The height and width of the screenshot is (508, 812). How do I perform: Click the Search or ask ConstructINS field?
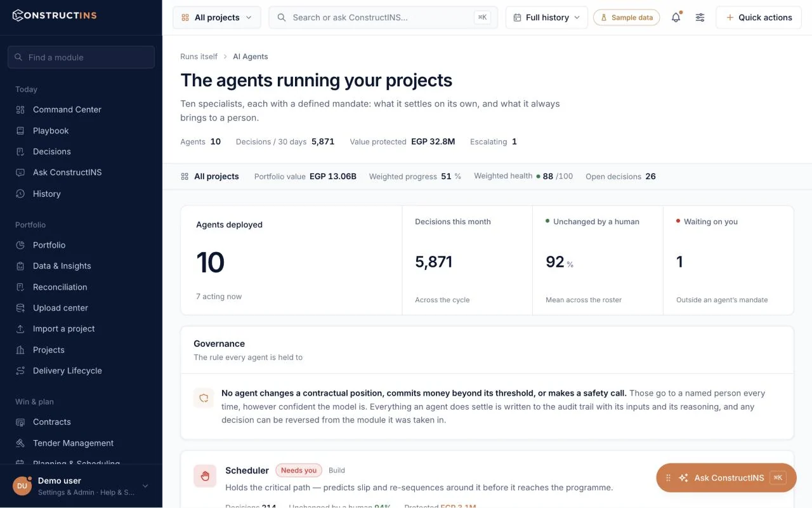click(x=383, y=18)
